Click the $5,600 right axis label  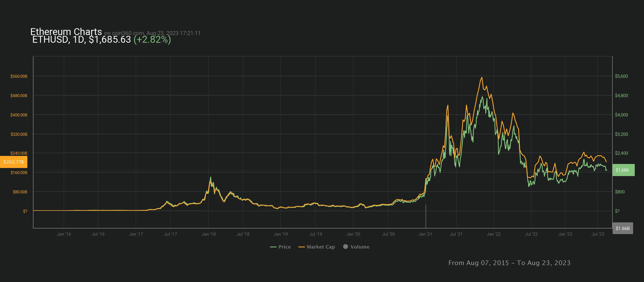tap(621, 76)
